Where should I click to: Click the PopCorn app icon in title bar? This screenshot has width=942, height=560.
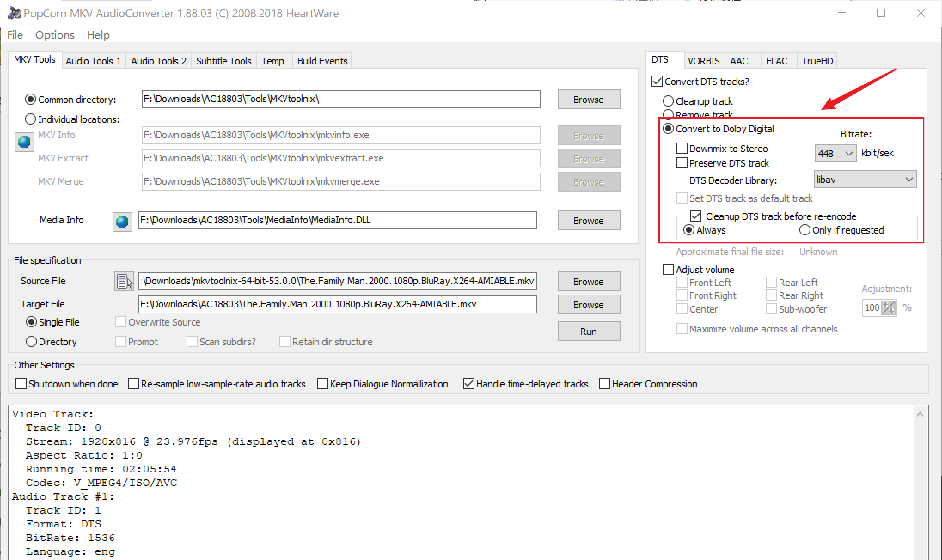click(14, 13)
